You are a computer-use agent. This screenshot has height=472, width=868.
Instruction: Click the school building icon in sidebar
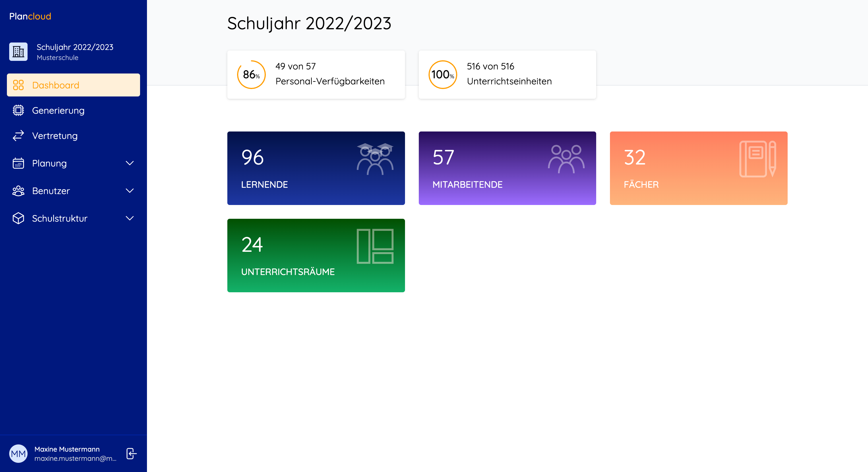(18, 52)
